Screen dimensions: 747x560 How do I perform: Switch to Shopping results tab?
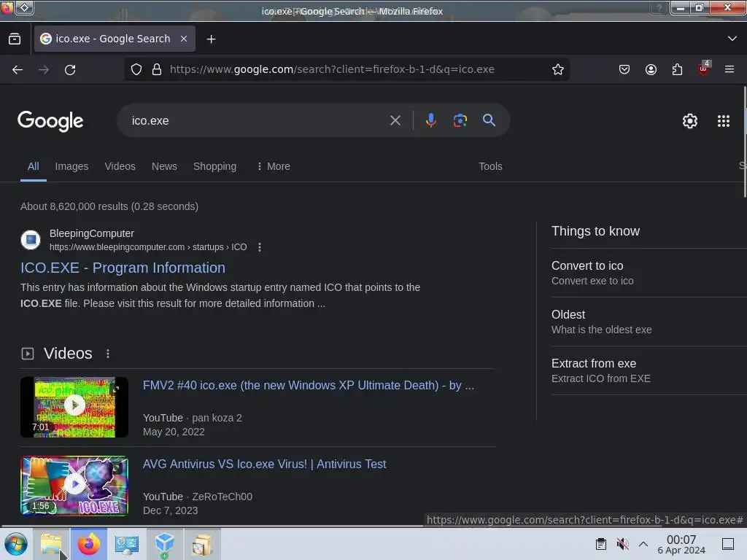(x=214, y=166)
